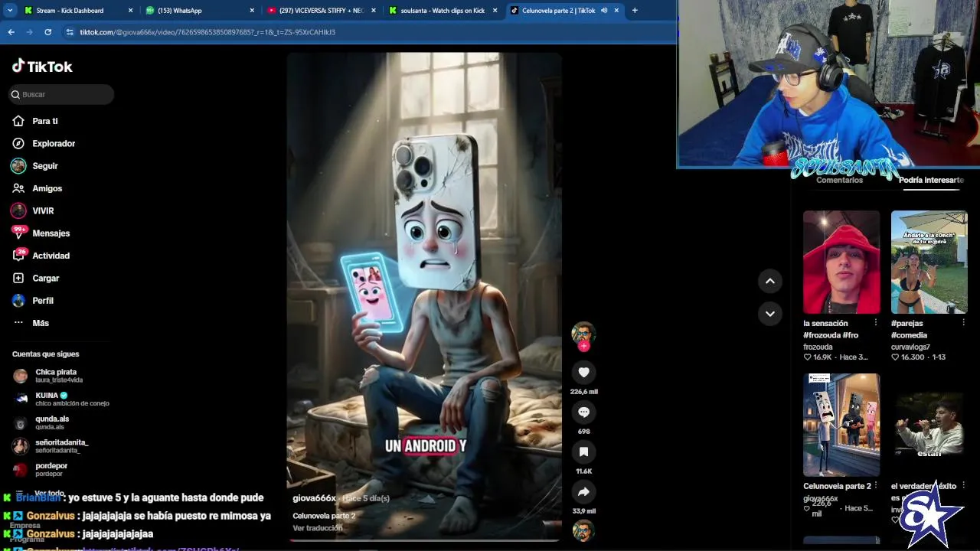The height and width of the screenshot is (551, 980).
Task: Click the browser address bar URL
Action: [207, 32]
